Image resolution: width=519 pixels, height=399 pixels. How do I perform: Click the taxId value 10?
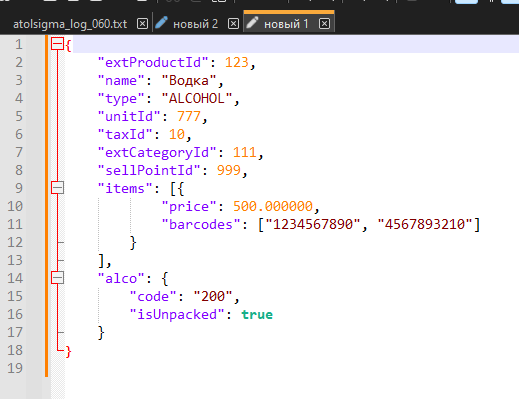[177, 134]
